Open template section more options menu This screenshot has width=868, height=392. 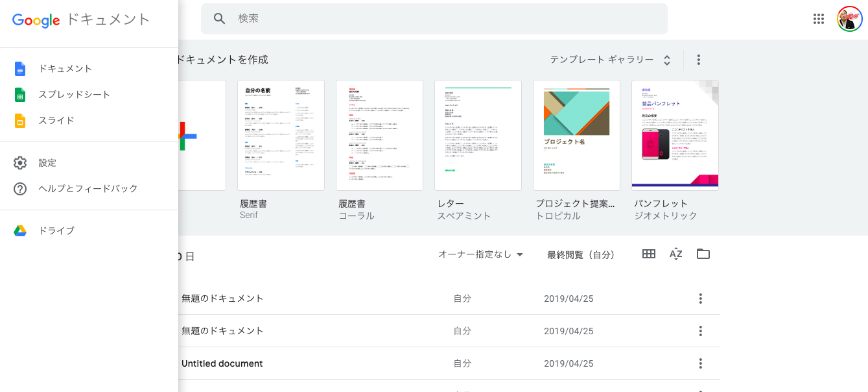[x=699, y=60]
